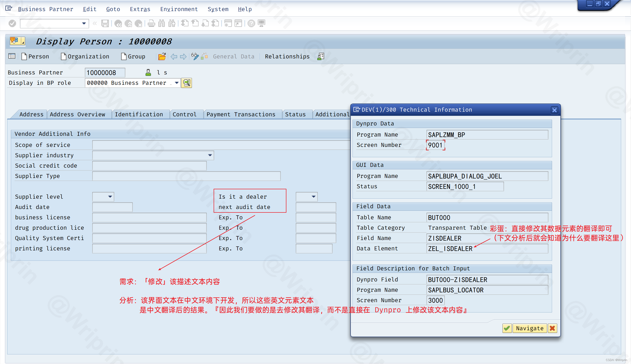
Task: Click the Person tab icon
Action: [x=25, y=56]
